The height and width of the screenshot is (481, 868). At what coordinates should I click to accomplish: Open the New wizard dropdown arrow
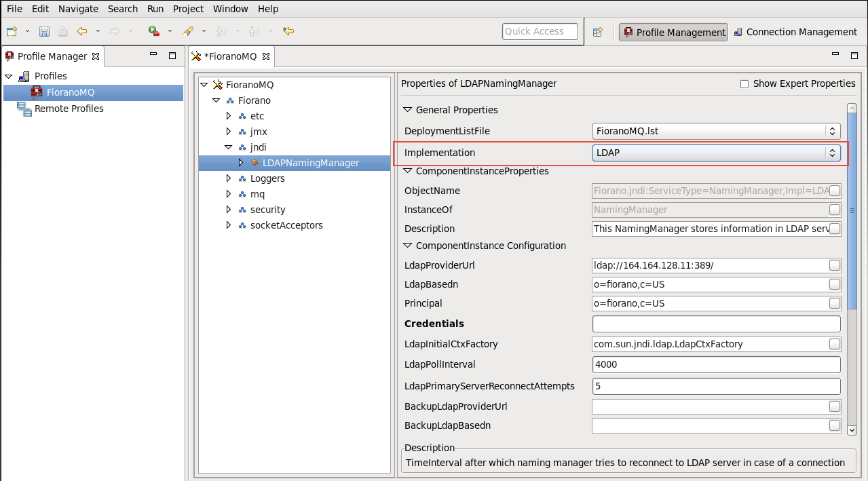(x=27, y=31)
